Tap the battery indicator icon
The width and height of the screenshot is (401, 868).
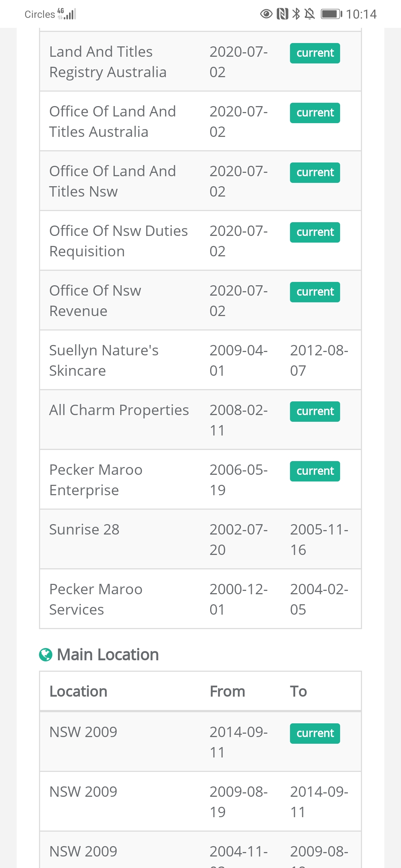coord(332,14)
